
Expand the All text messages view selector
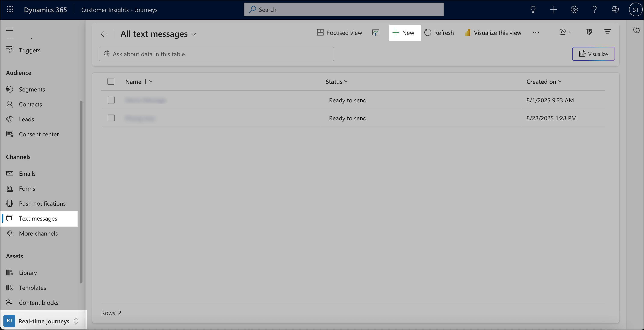tap(194, 34)
